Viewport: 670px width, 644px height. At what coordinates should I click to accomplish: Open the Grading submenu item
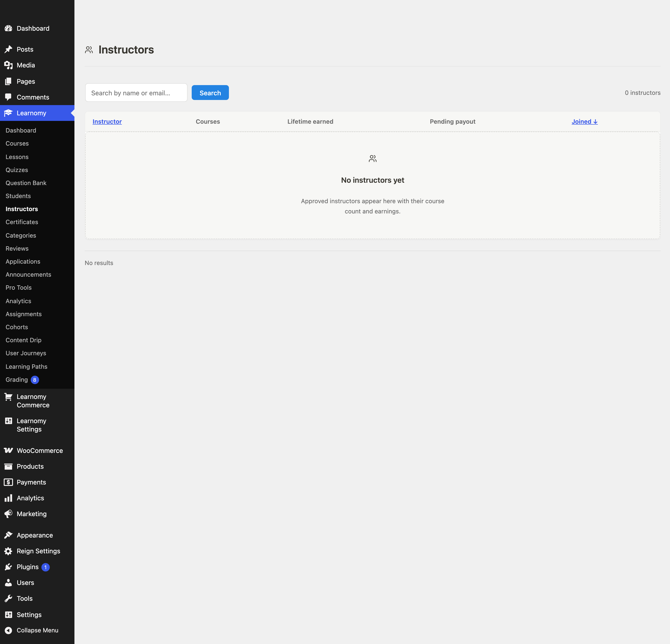(x=17, y=380)
